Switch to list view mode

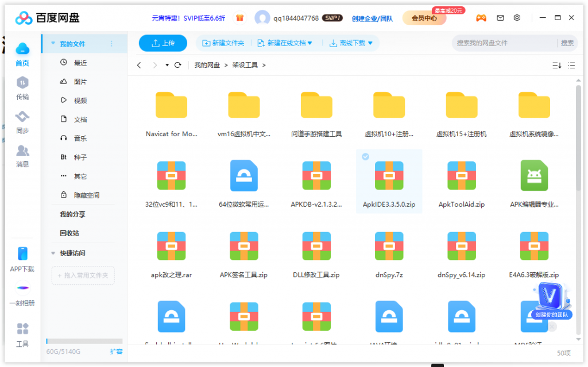(x=571, y=65)
